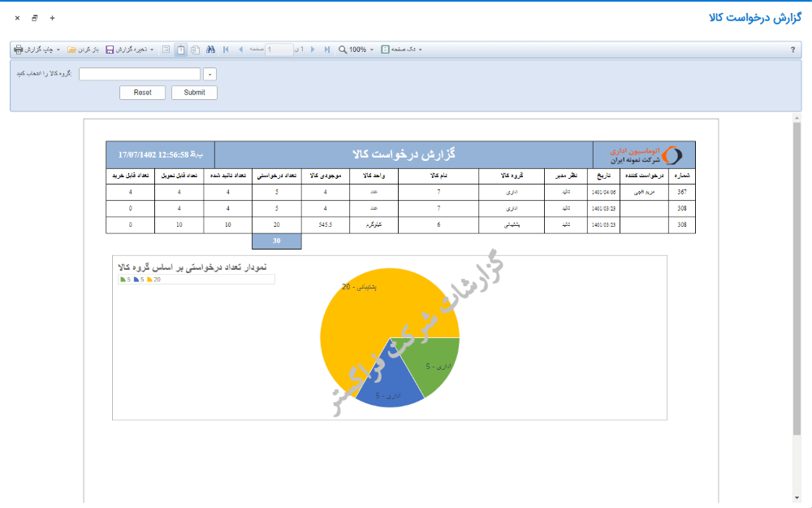Toggle the page thumbnails panel icon
The height and width of the screenshot is (508, 812).
tap(194, 49)
